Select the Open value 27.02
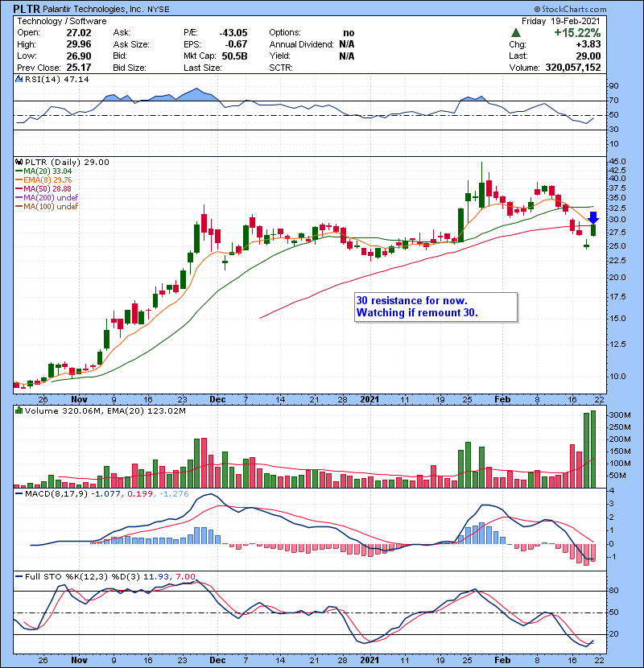This screenshot has height=668, width=644. [79, 33]
